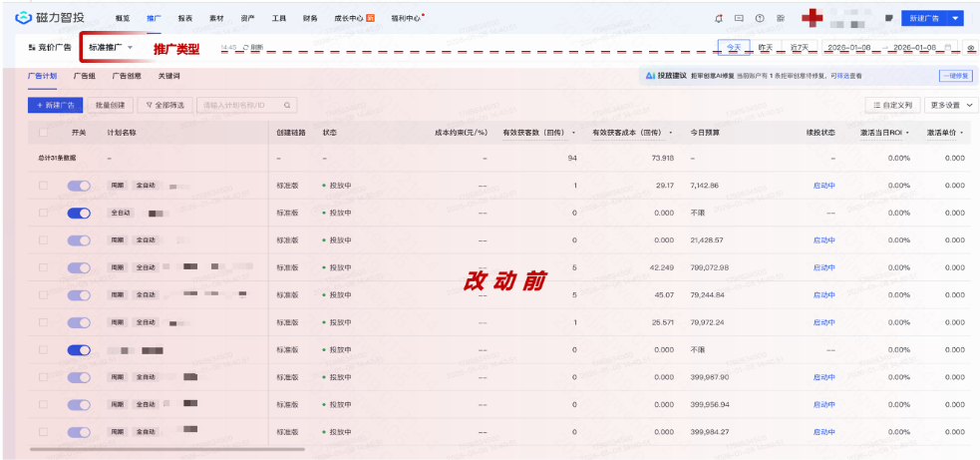Click the AI 投放建议 icon

coord(650,76)
